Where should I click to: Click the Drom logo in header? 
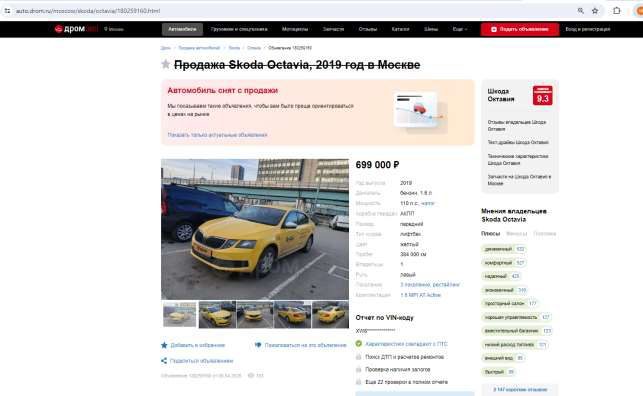coord(76,29)
